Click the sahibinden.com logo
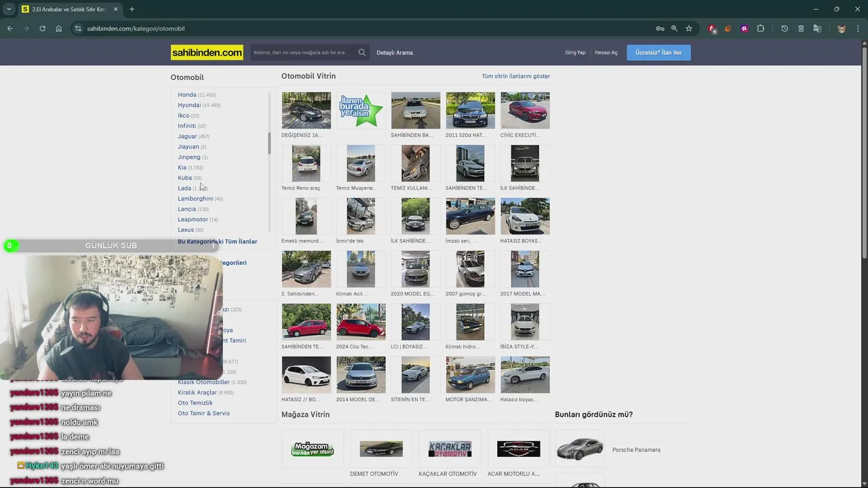868x488 pixels. (x=207, y=52)
